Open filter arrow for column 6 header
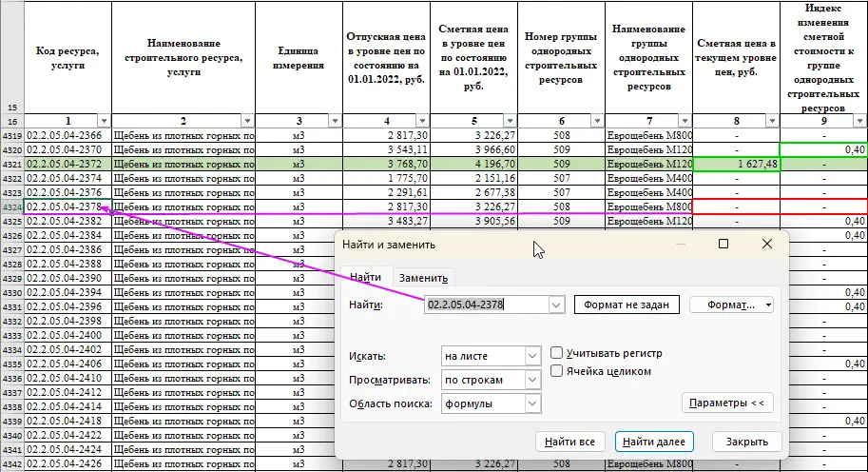This screenshot has height=472, width=868. click(595, 121)
